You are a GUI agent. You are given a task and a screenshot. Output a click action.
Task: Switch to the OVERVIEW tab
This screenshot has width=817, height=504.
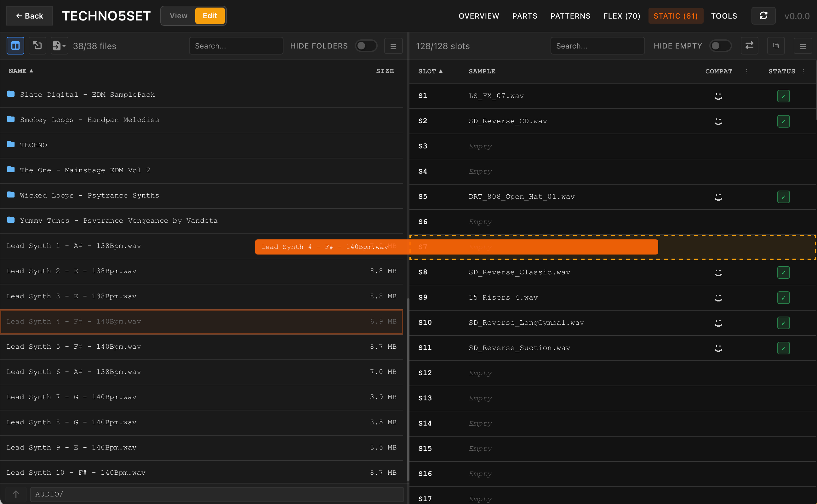click(479, 16)
